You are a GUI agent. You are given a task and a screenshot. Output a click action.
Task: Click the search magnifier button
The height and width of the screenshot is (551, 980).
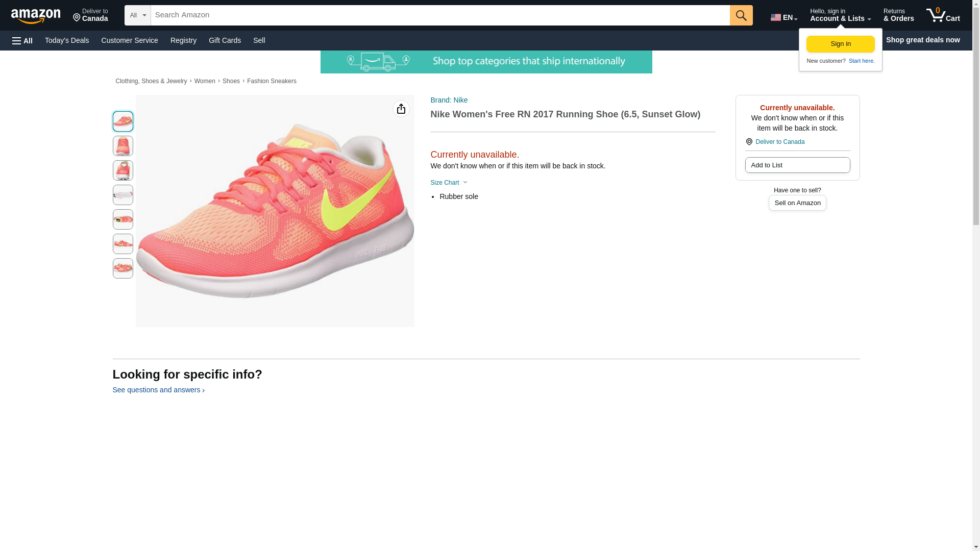[x=741, y=15]
